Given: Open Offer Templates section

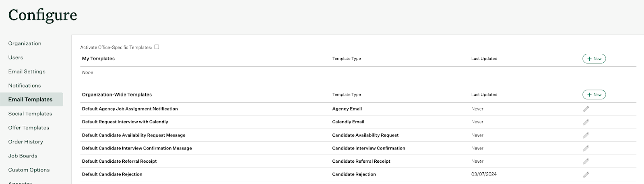Looking at the screenshot, I should [x=29, y=128].
